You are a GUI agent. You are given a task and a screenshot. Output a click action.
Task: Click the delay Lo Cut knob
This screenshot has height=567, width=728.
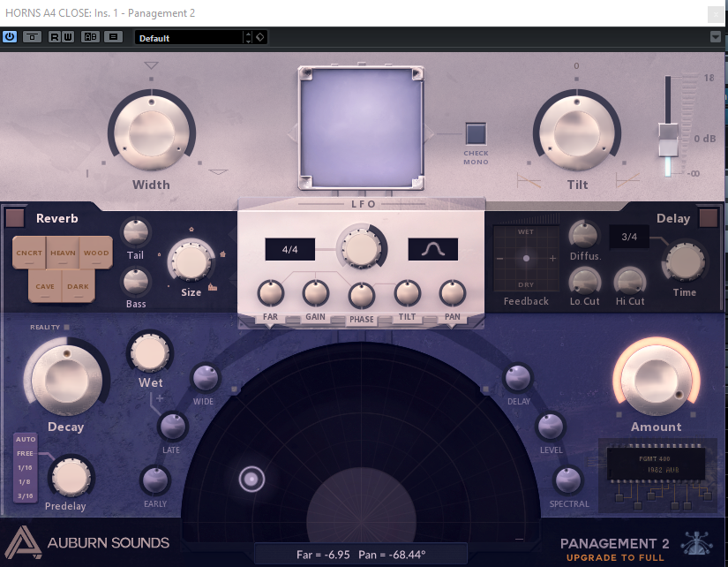tap(584, 281)
